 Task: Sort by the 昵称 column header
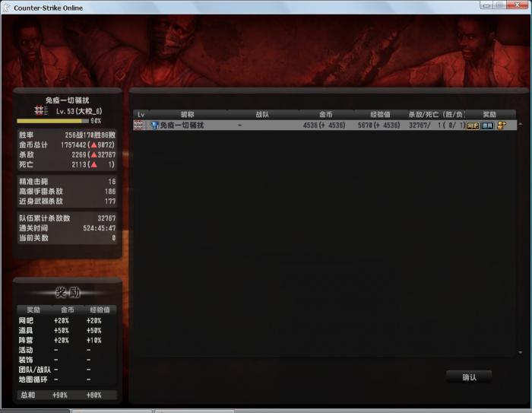(187, 115)
